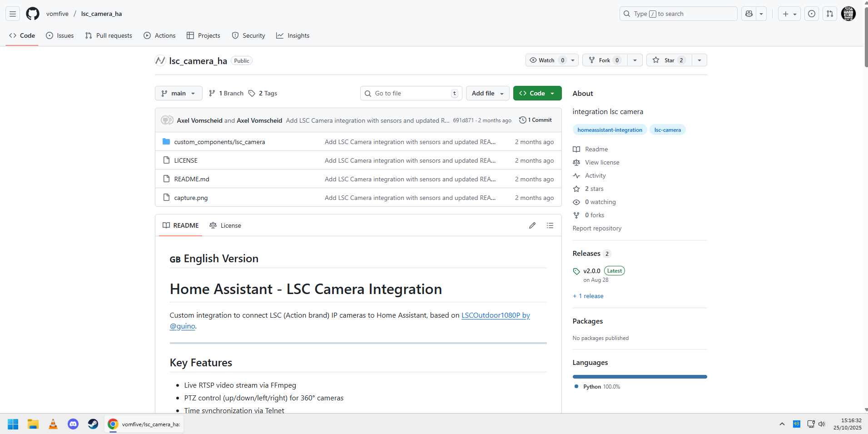Open the 1 Commit history link
The height and width of the screenshot is (434, 868).
(x=536, y=120)
